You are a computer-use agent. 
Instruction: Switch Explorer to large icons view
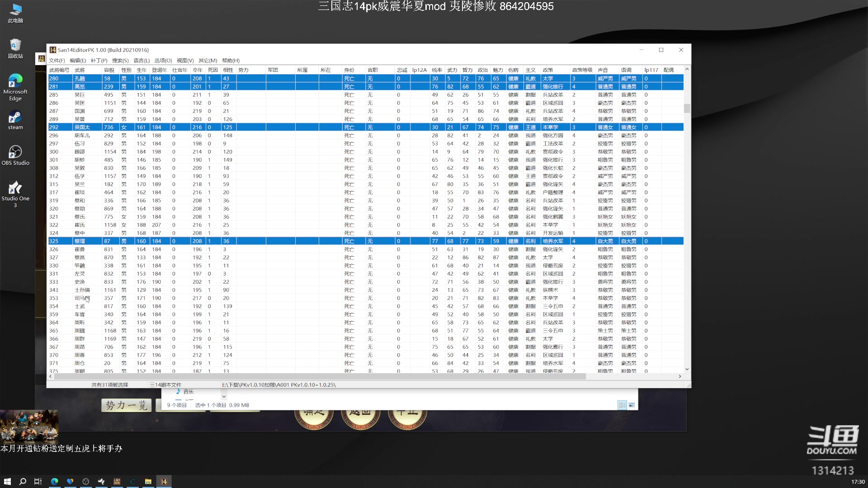632,405
